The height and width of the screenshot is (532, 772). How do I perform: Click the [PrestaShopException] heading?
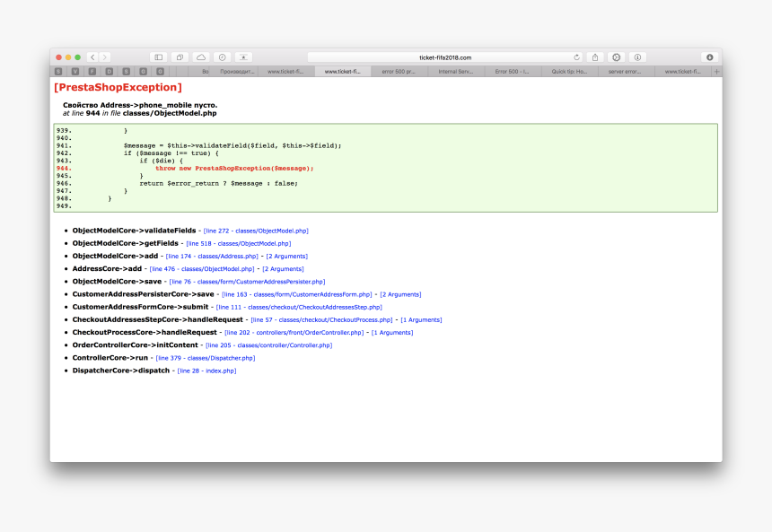coord(118,88)
